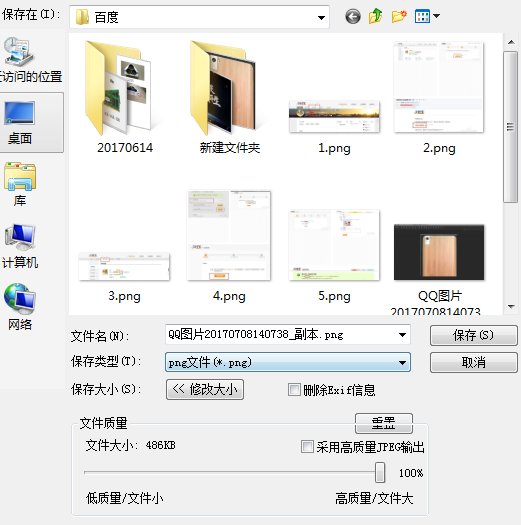Click the 20170614 folder name label

tap(125, 148)
